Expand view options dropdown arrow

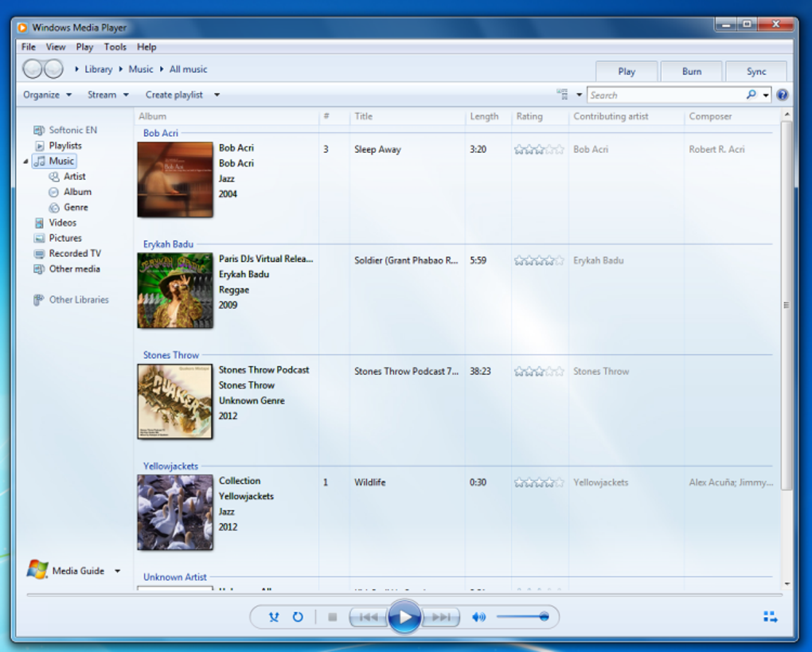579,95
